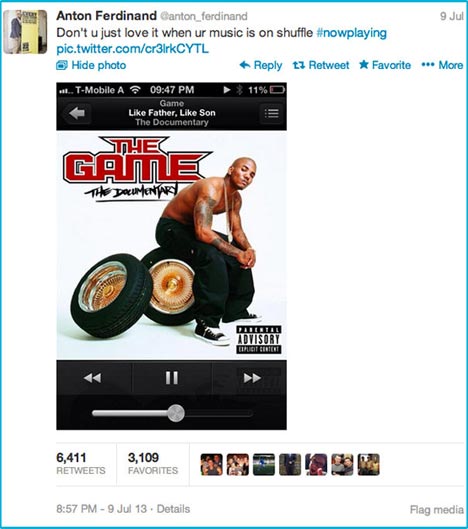
Task: Favorite the tweet with the star
Action: pos(385,65)
